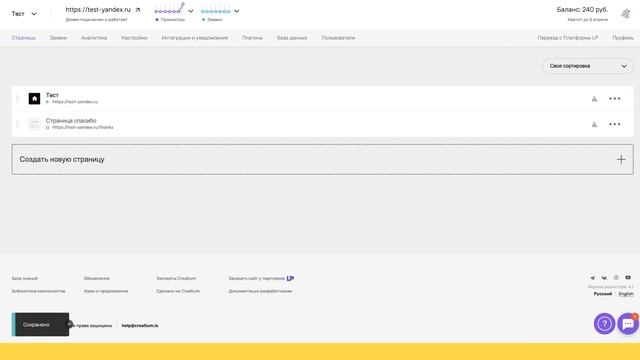Viewport: 640px width, 360px height.
Task: Open the Тест site selector dropdown
Action: (x=24, y=14)
